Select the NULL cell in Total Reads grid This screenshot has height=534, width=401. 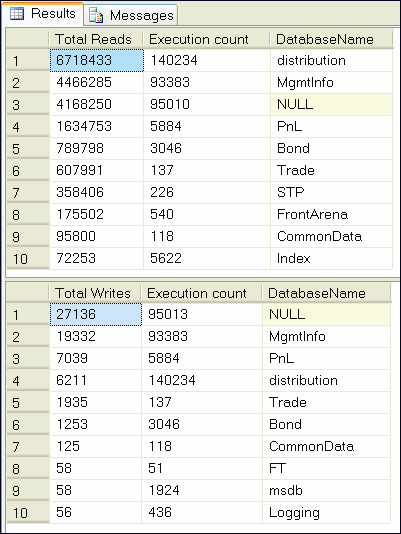point(331,104)
